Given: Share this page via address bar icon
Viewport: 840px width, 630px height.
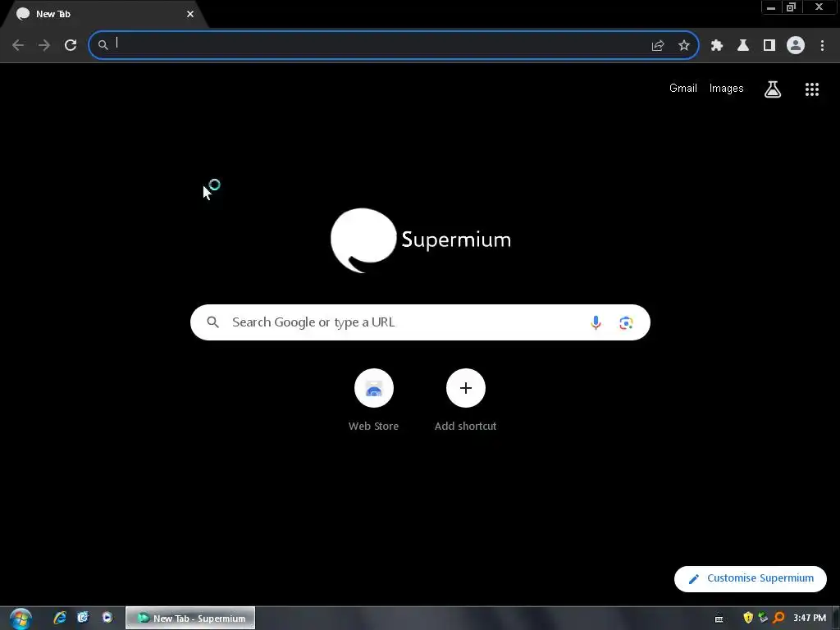Looking at the screenshot, I should pyautogui.click(x=658, y=46).
